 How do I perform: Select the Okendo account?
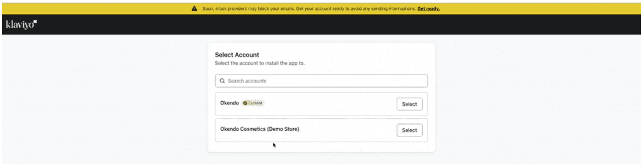(x=409, y=104)
